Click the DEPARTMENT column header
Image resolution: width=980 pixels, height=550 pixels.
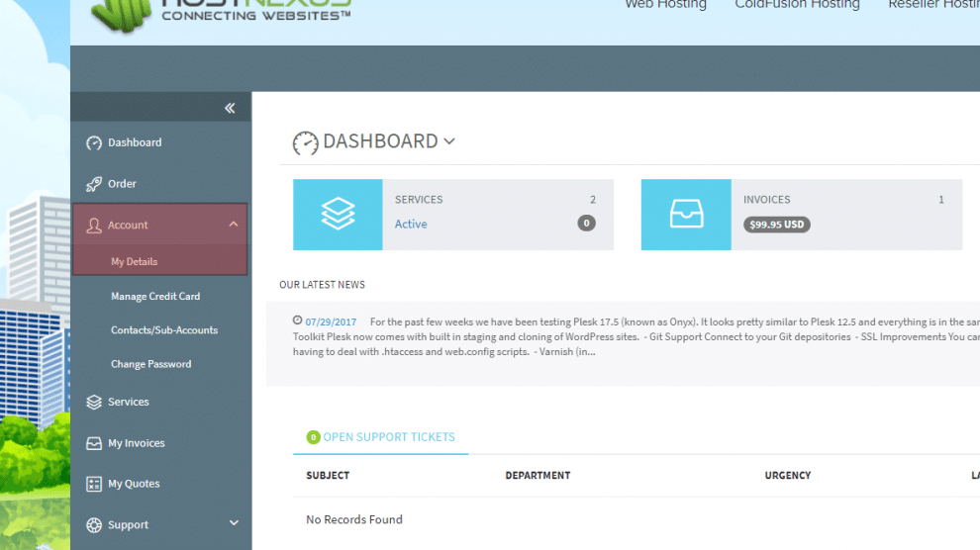pos(538,475)
